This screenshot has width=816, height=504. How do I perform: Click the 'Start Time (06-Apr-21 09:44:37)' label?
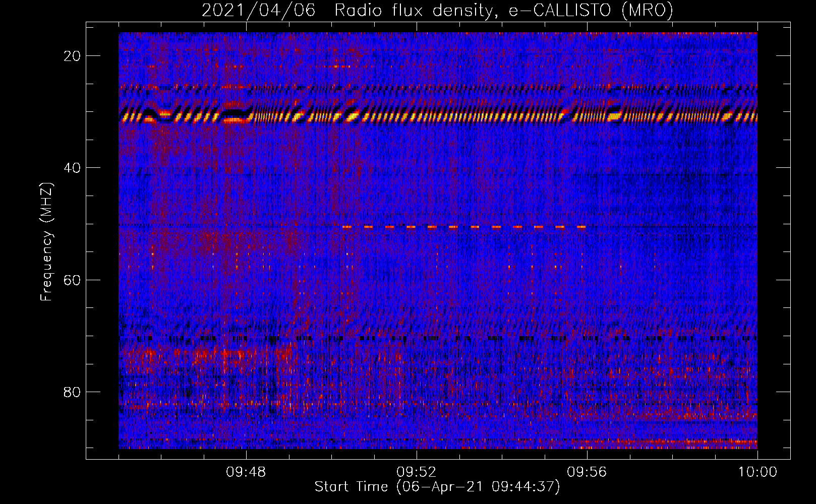pos(437,487)
